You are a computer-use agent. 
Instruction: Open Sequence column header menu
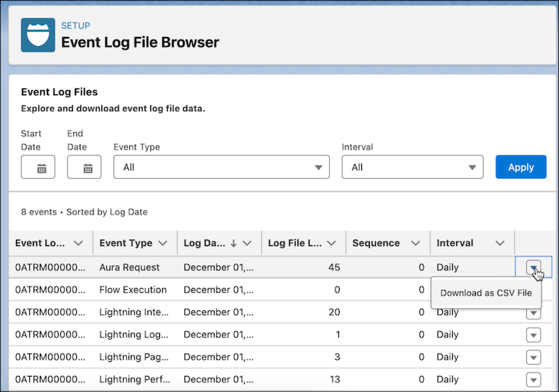click(416, 243)
